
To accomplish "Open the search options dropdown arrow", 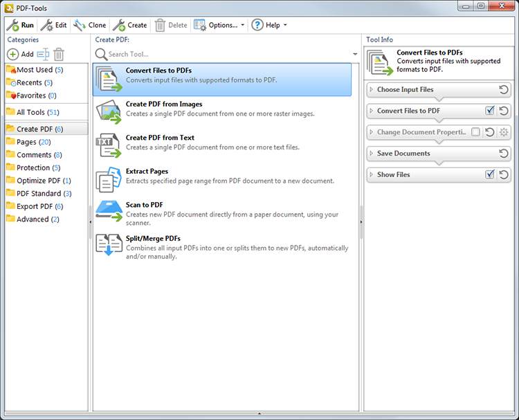I will [x=355, y=54].
